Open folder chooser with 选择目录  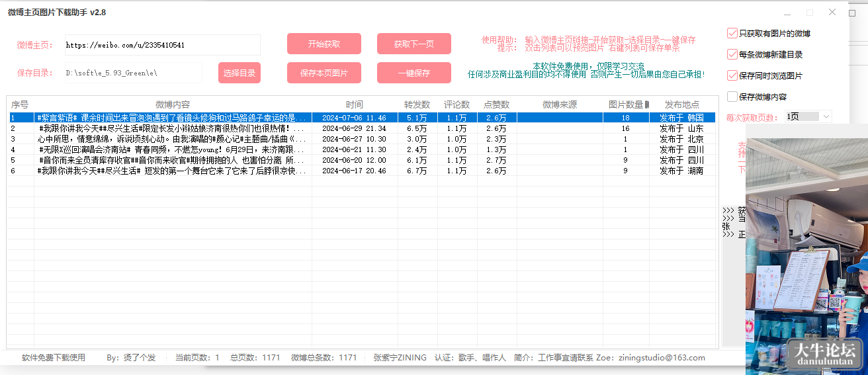click(x=239, y=73)
